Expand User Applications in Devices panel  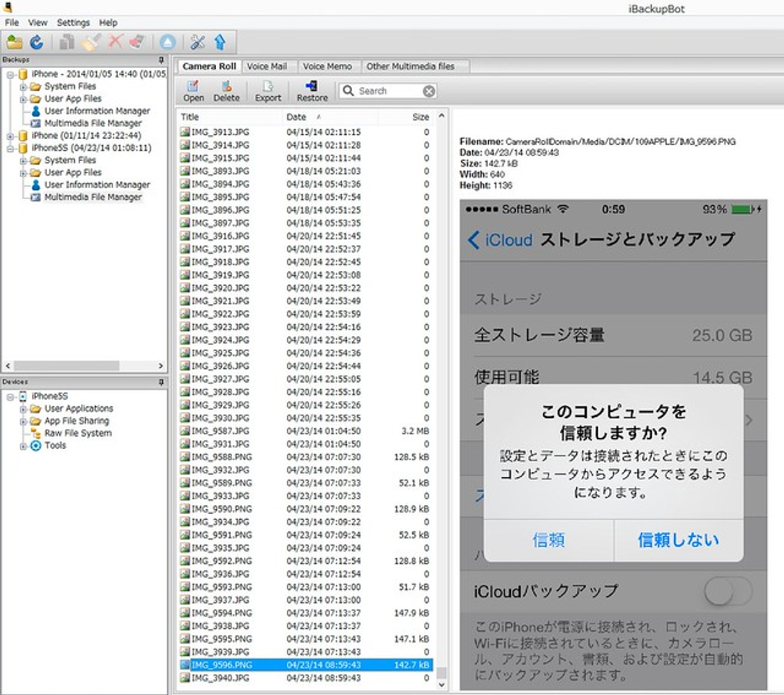point(23,408)
